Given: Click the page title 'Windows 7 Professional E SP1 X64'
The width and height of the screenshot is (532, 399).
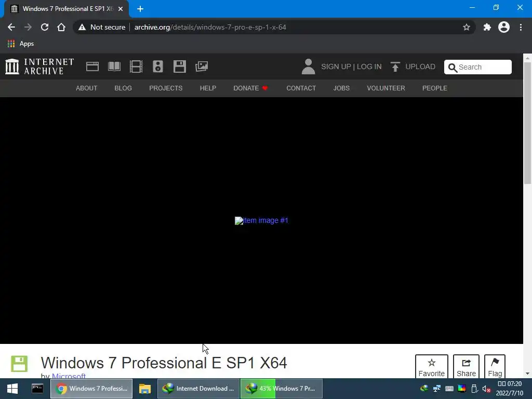Looking at the screenshot, I should point(164,363).
